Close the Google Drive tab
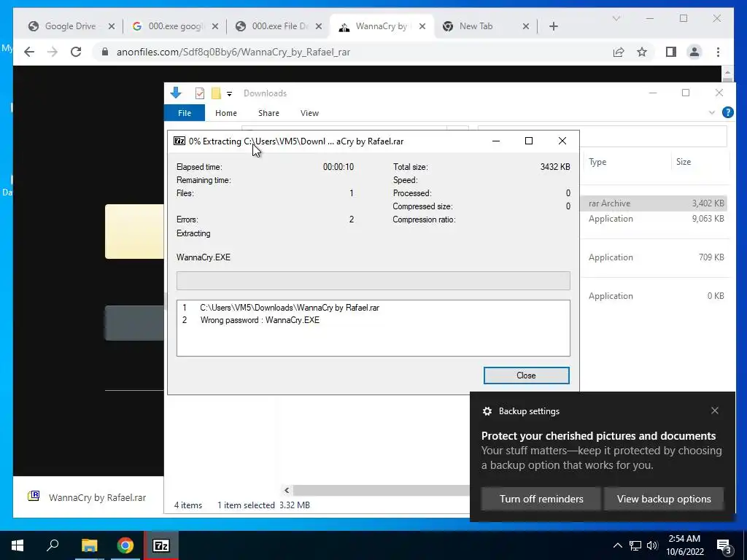This screenshot has height=560, width=747. [x=112, y=26]
